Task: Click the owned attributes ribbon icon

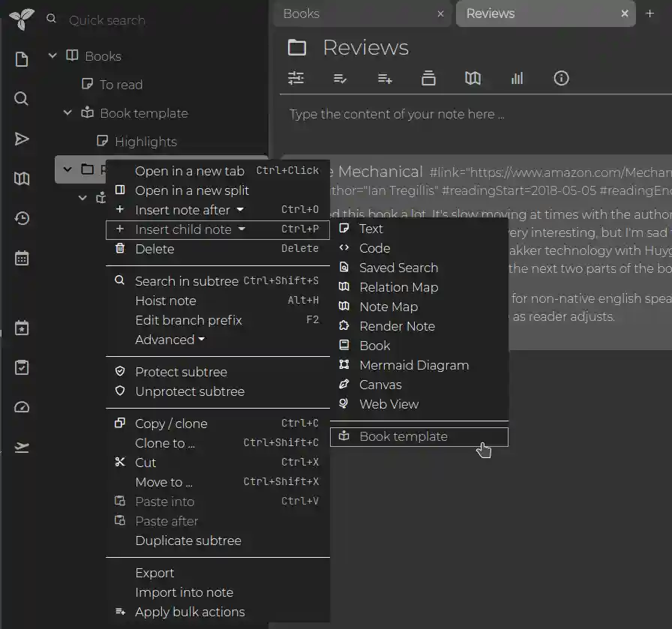Action: click(x=340, y=78)
